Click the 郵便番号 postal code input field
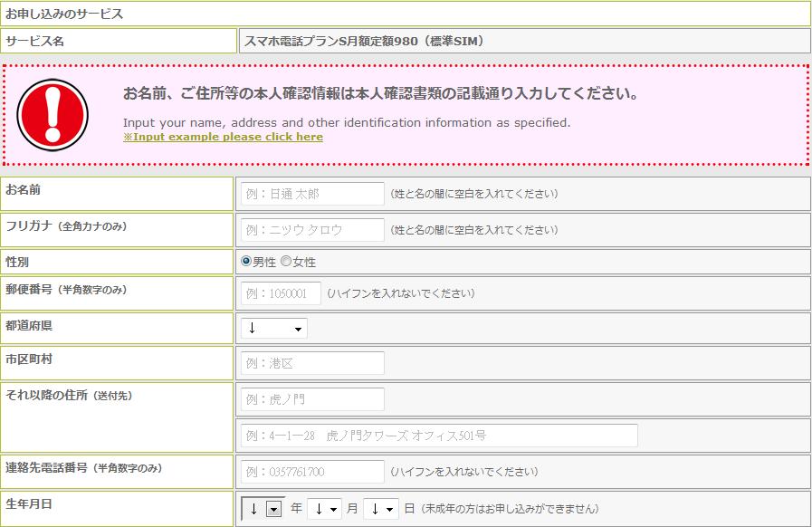Image resolution: width=812 pixels, height=527 pixels. (x=281, y=293)
